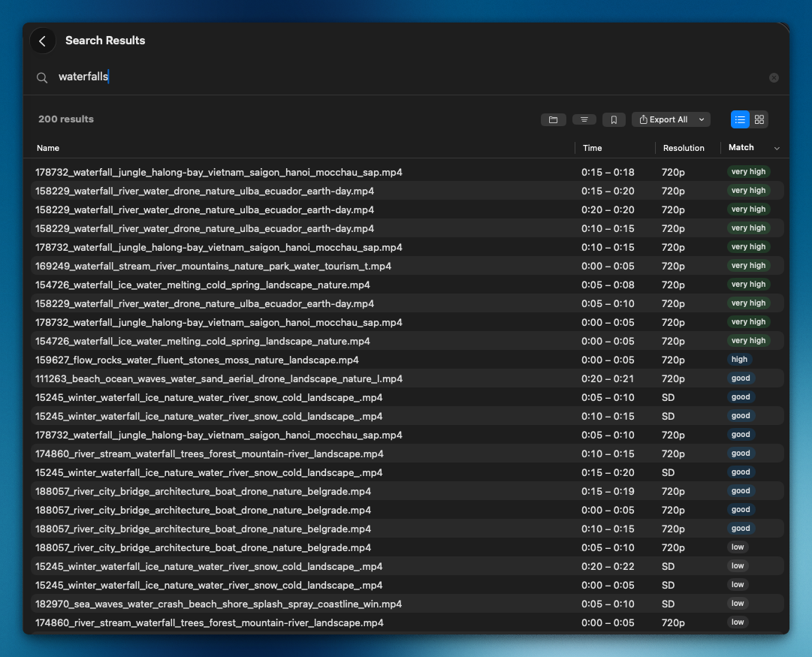Select 188057 belgrade clip at 0:00 – 0:05

point(407,510)
